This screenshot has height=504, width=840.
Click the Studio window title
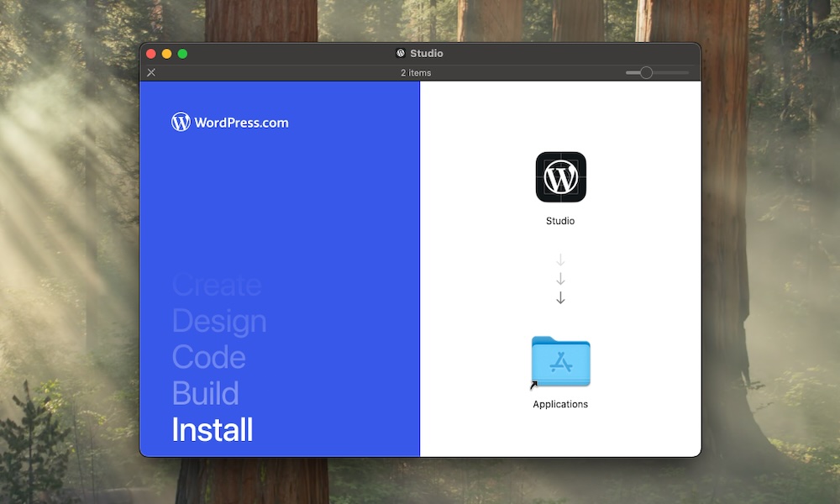pos(425,53)
